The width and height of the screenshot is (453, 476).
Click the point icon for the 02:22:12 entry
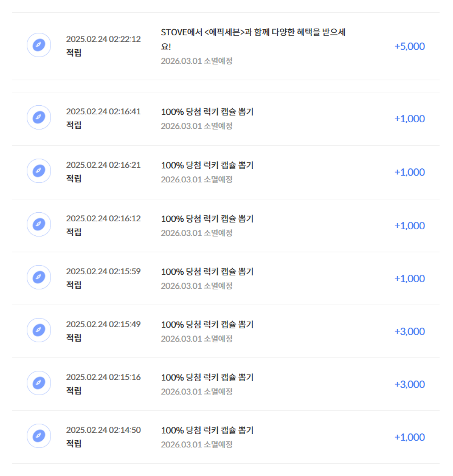39,46
